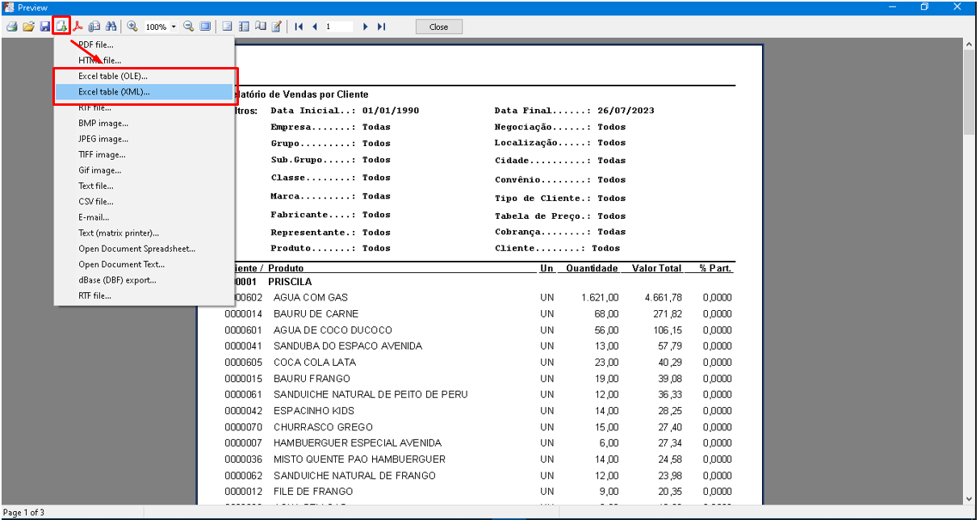Choose JPEG image... export option
The image size is (980, 520).
pos(103,139)
